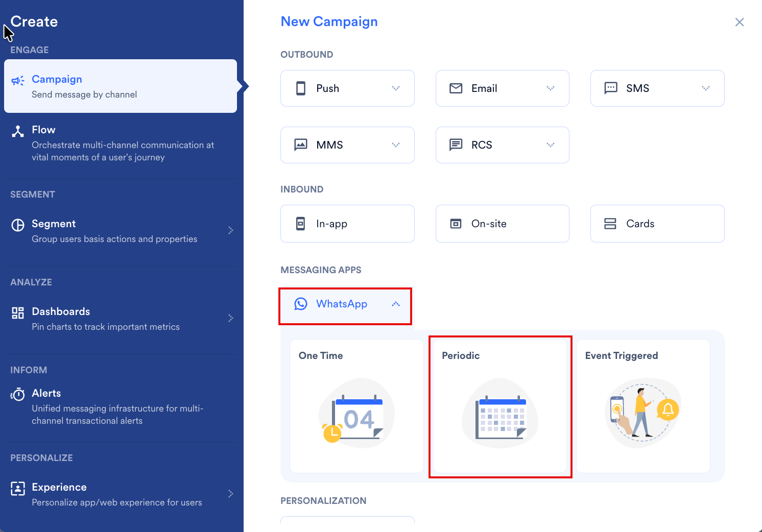
Task: Select the WhatsApp messaging app
Action: (x=345, y=306)
